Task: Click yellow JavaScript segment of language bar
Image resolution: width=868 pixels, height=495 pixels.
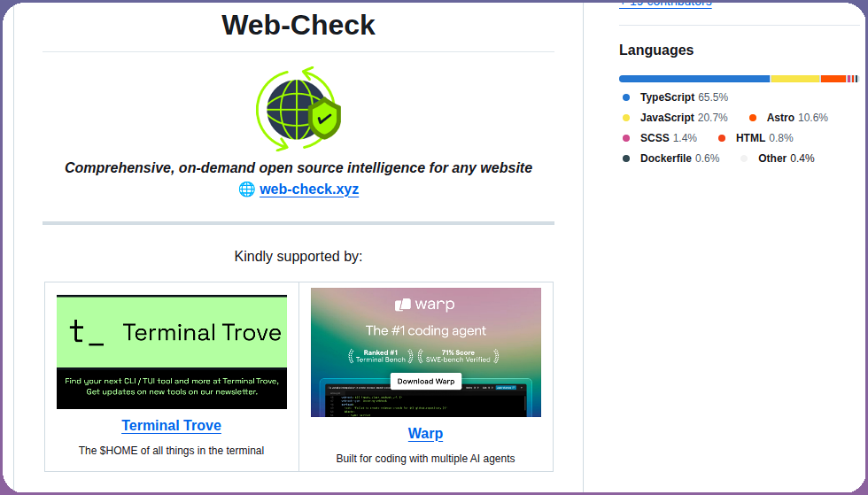Action: [x=795, y=79]
